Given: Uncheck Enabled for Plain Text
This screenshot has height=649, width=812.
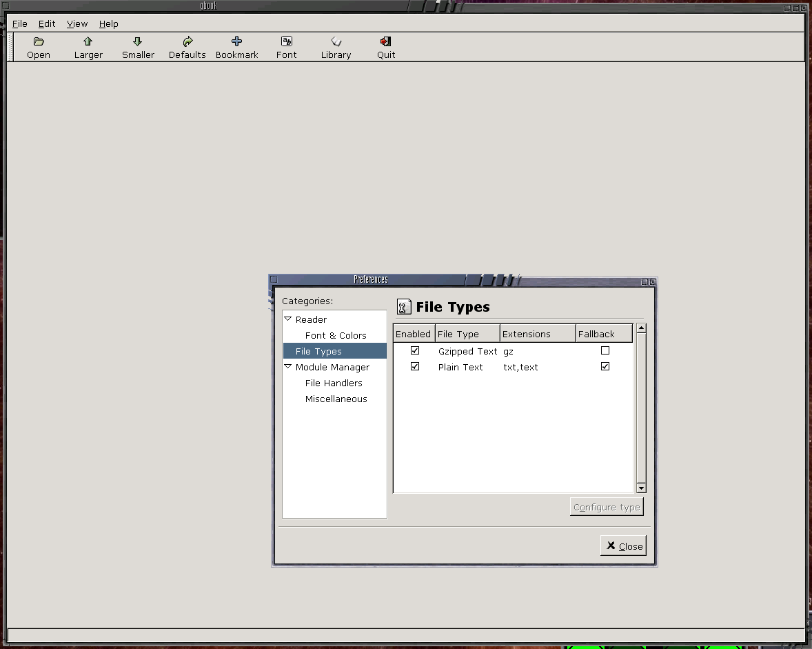Looking at the screenshot, I should pos(415,366).
